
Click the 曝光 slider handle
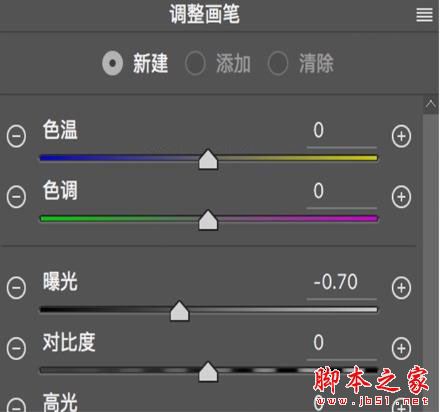(179, 311)
